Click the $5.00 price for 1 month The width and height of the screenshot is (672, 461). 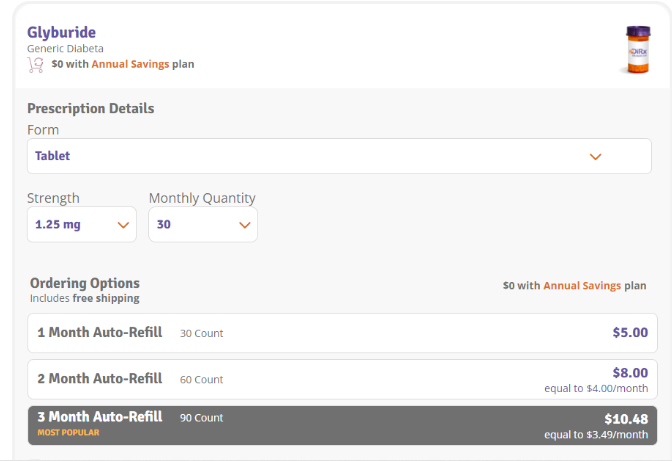(629, 333)
